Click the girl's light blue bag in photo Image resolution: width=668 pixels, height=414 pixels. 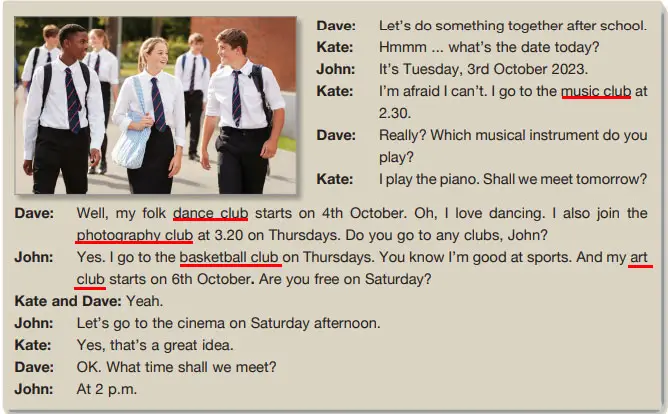(130, 138)
